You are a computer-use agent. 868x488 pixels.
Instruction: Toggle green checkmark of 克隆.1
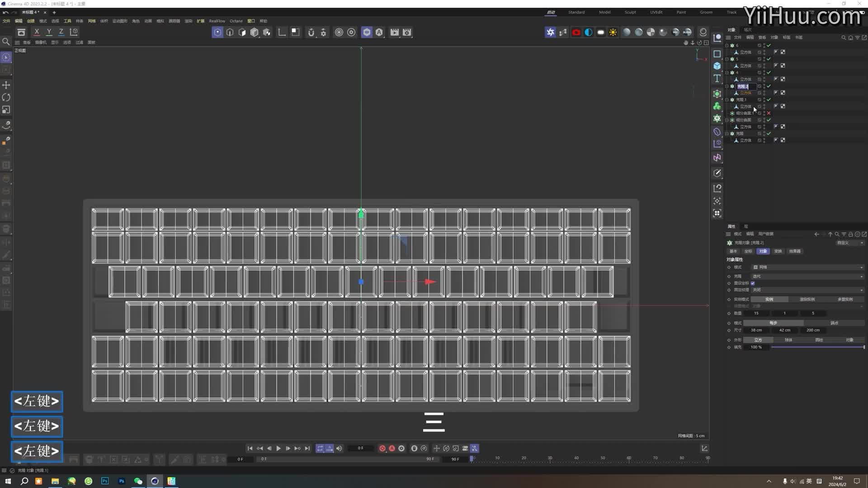[769, 100]
